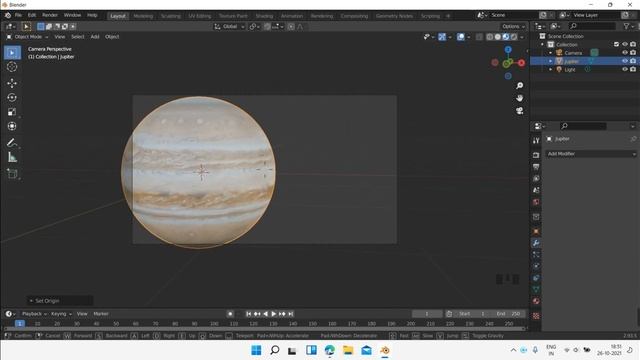Hide the Light object in viewport

[624, 69]
